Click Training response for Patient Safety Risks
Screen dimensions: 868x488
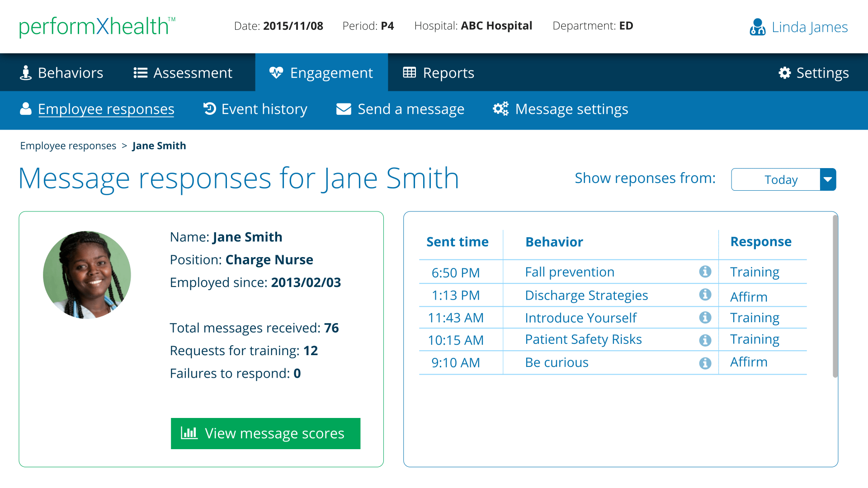755,339
